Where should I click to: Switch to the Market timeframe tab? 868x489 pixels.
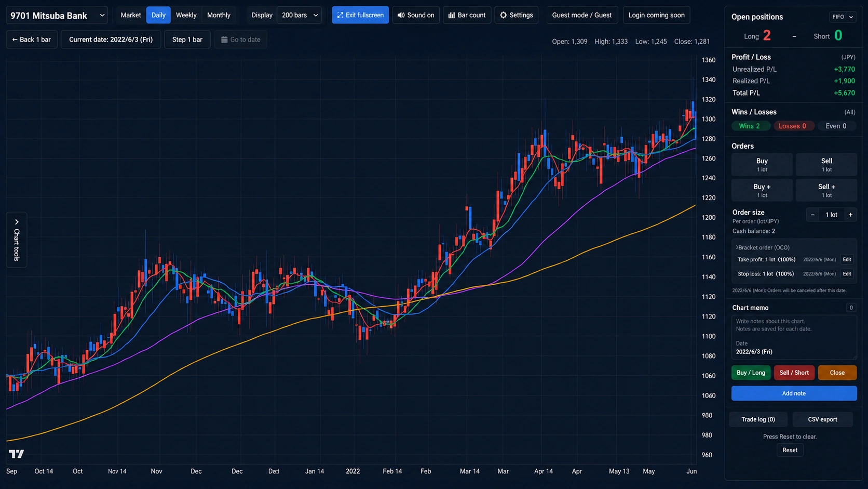131,15
